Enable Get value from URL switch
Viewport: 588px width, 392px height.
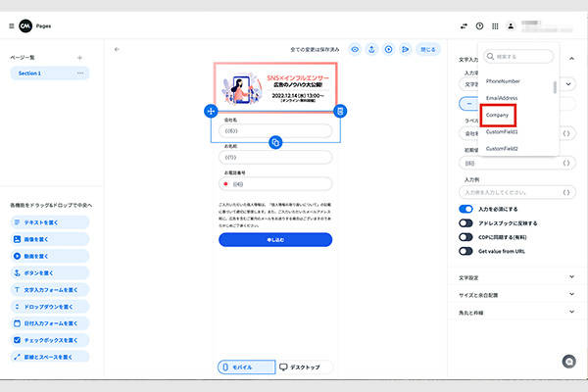coord(466,250)
